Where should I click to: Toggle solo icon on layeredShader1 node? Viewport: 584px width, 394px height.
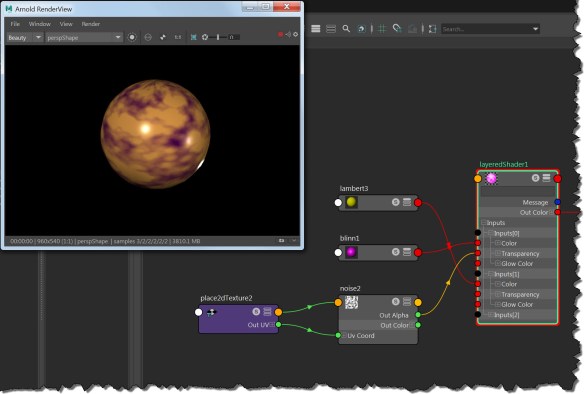pos(535,178)
